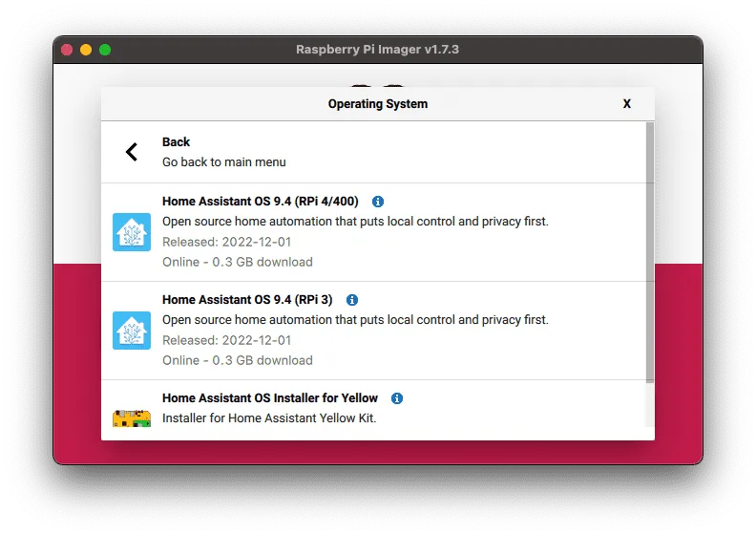Screen dimensions: 756x535
Task: Click the Back menu entry label
Action: pos(176,141)
